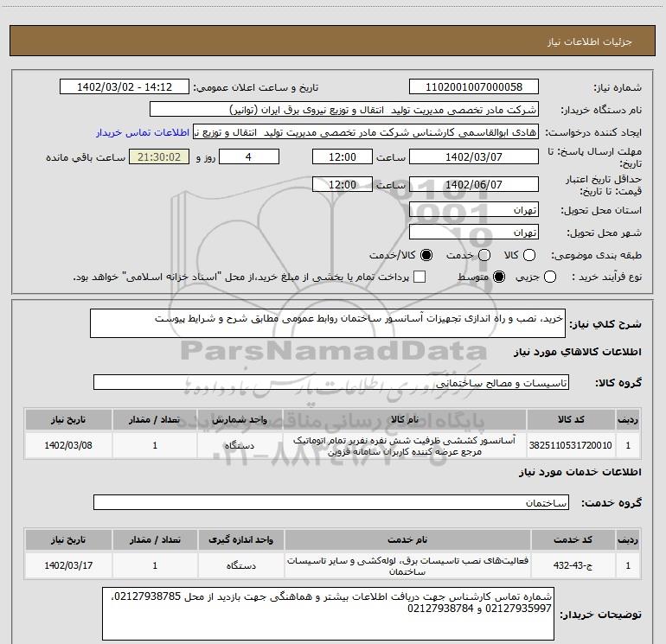The height and width of the screenshot is (644, 666).
Task: Choose the متوسط purchase type radio
Action: 499,277
